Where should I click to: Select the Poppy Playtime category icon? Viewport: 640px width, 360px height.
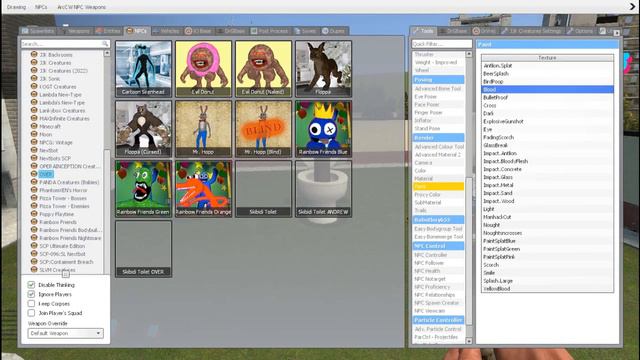[x=34, y=213]
